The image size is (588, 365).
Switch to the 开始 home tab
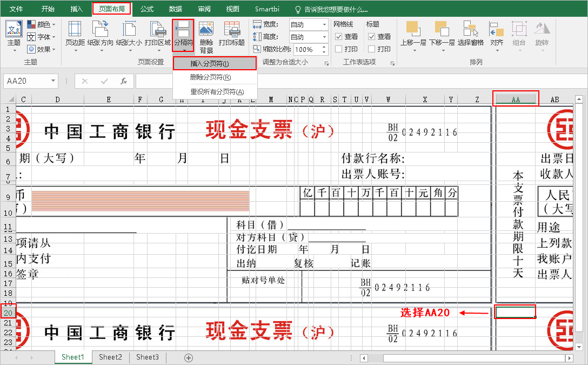[x=48, y=9]
